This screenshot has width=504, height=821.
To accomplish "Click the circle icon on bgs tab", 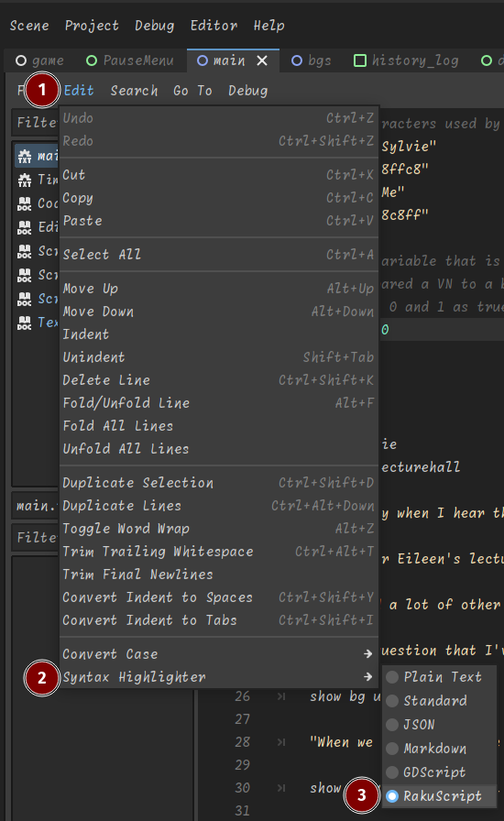I will point(297,60).
